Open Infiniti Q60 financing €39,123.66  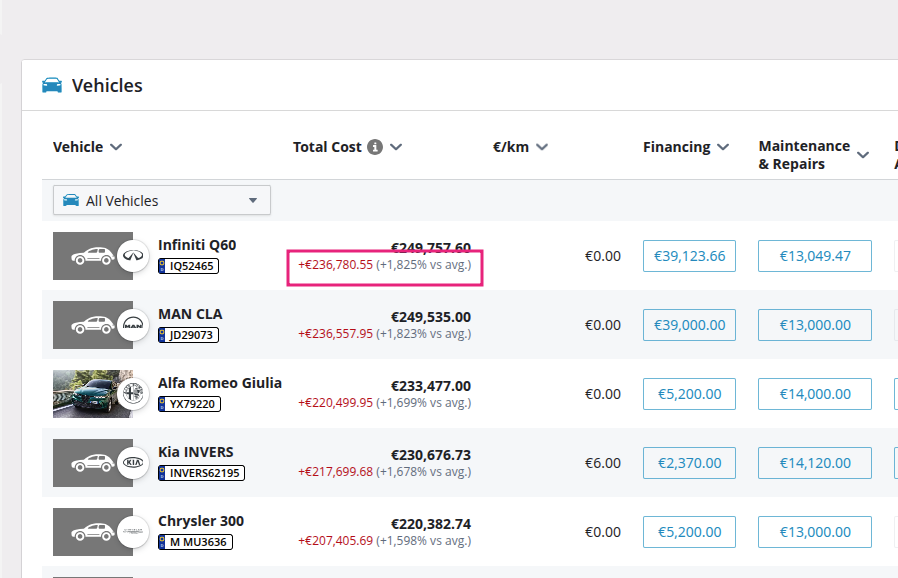pos(689,256)
